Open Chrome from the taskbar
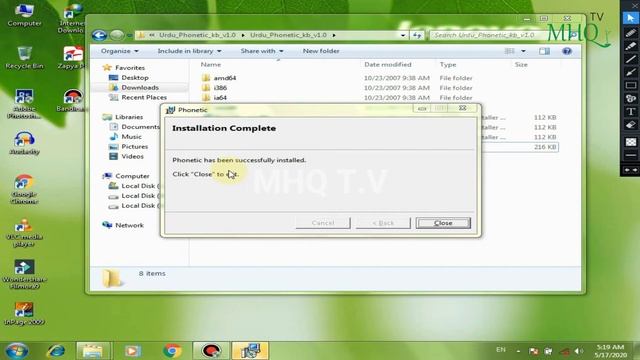The image size is (640, 360). tap(172, 351)
